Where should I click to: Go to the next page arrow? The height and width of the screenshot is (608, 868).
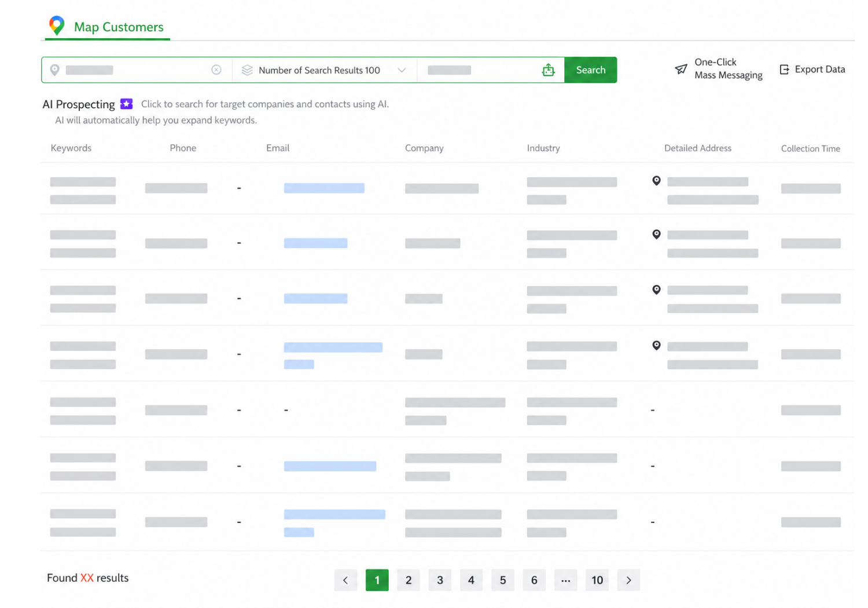click(x=628, y=580)
